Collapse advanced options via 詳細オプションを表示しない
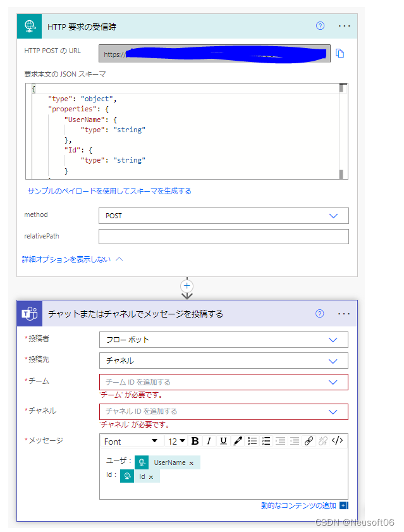Image resolution: width=404 pixels, height=532 pixels. 72,259
